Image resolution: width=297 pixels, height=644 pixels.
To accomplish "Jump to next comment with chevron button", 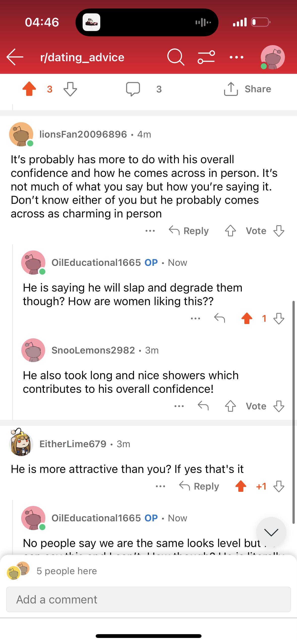I will coord(271,532).
